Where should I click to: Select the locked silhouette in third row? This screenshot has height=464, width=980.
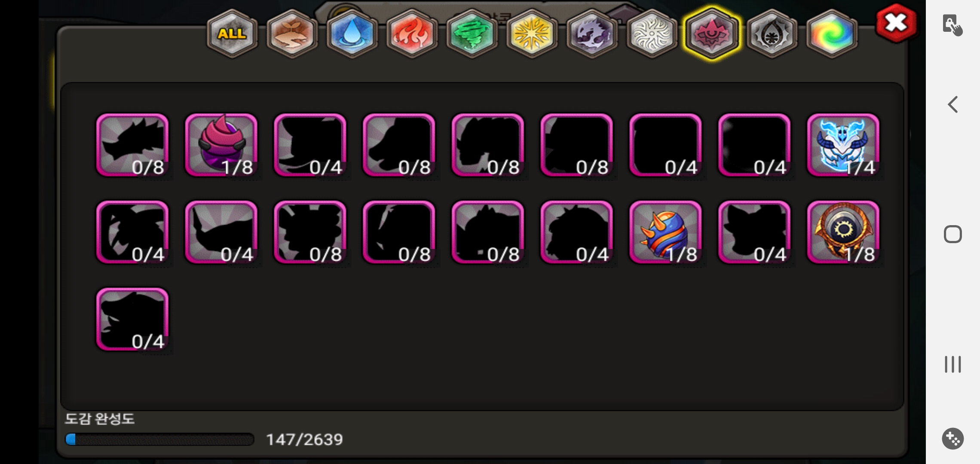tap(132, 320)
